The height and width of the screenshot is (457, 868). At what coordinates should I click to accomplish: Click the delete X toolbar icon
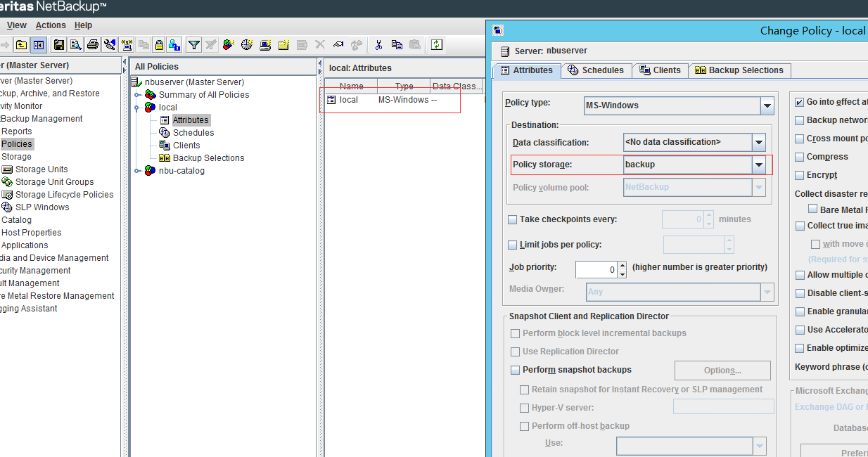[320, 45]
